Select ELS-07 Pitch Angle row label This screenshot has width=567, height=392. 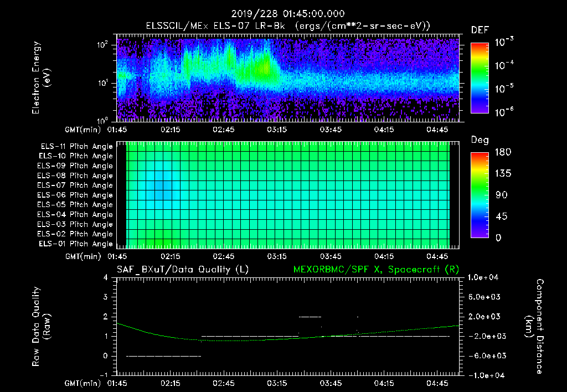click(x=75, y=185)
